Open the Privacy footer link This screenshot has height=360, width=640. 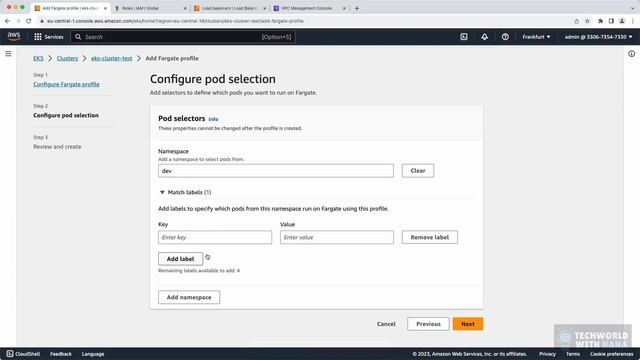coord(547,354)
